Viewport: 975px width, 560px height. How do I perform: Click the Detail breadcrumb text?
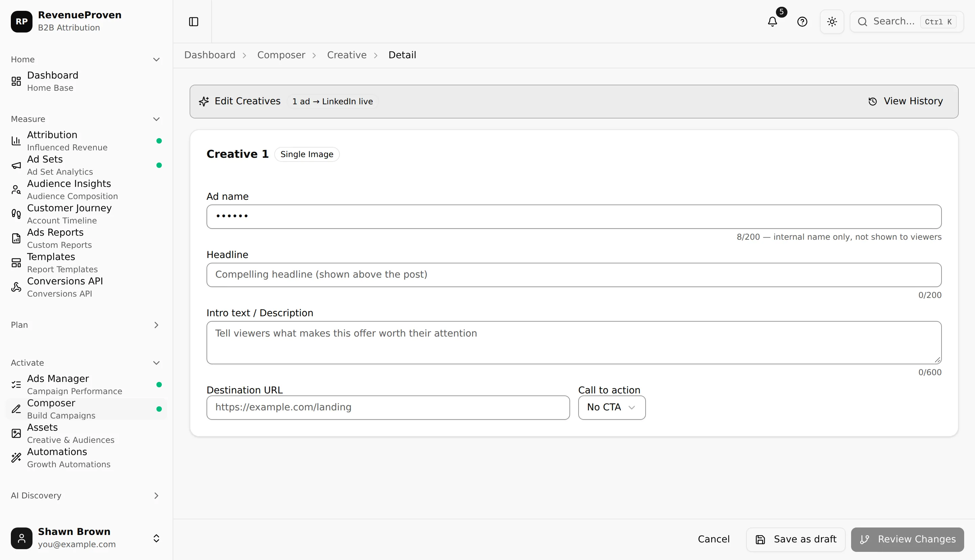[402, 55]
